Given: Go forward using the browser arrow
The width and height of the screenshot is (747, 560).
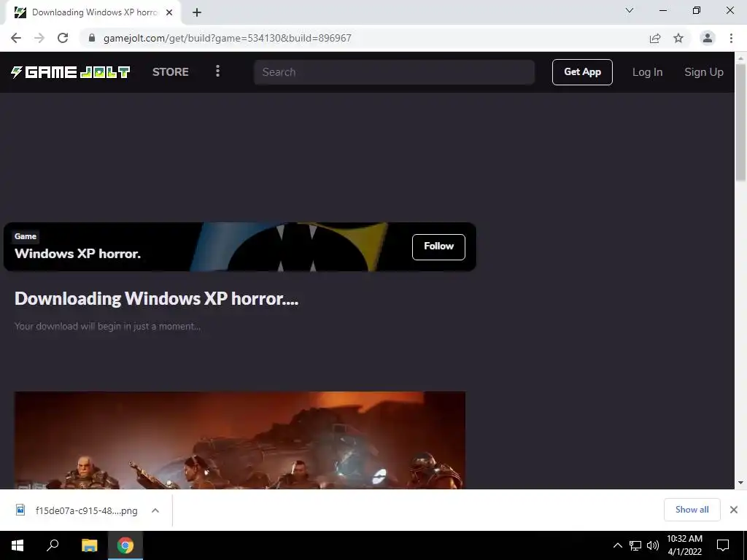Looking at the screenshot, I should coord(39,38).
